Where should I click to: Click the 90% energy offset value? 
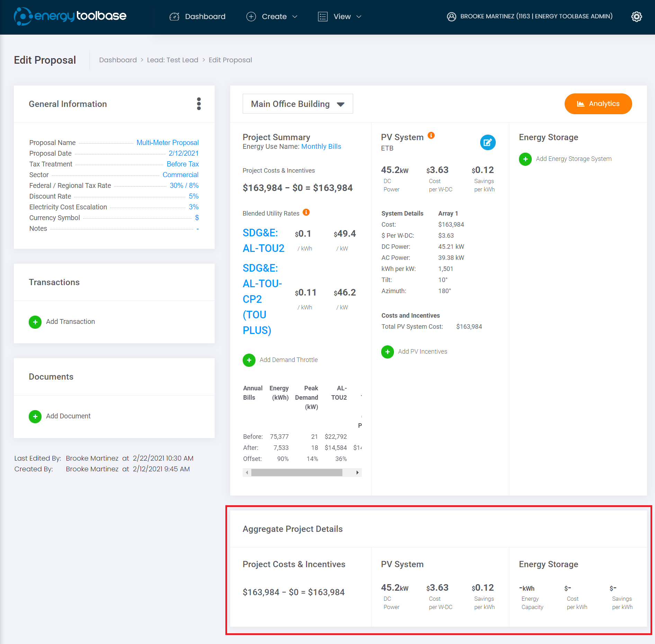(x=283, y=459)
